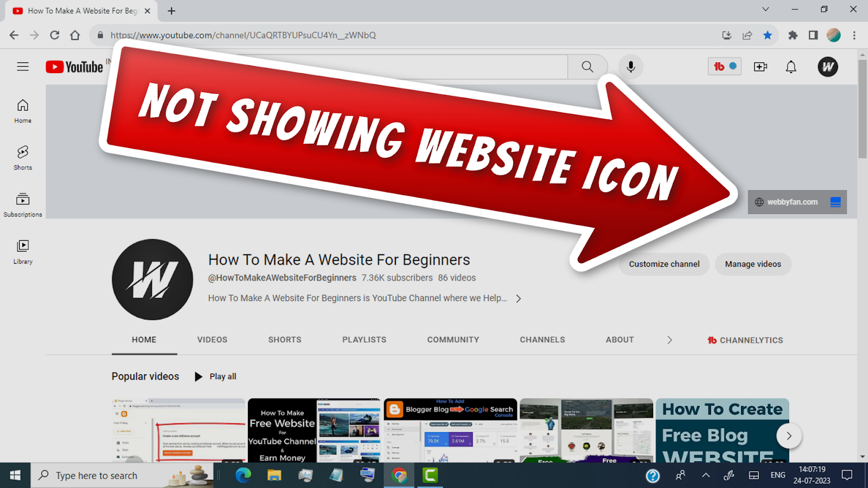Go to Home in the sidebar
This screenshot has width=868, height=488.
23,111
